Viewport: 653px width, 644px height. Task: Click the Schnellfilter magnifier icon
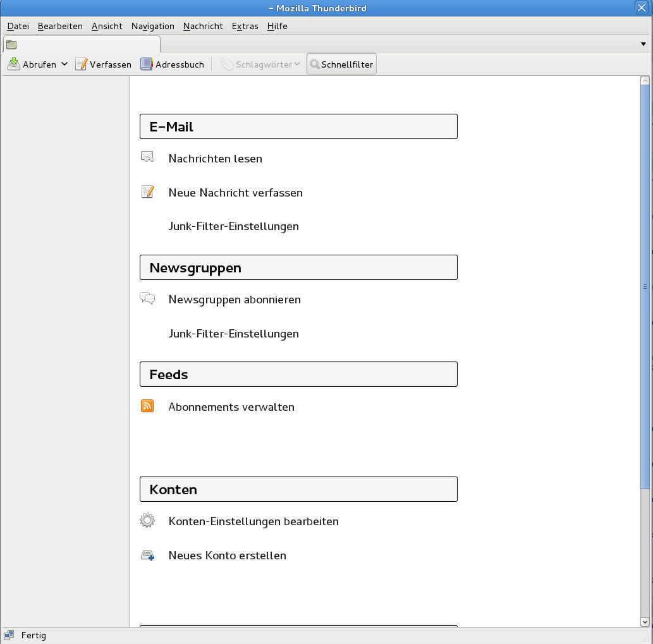(x=315, y=64)
